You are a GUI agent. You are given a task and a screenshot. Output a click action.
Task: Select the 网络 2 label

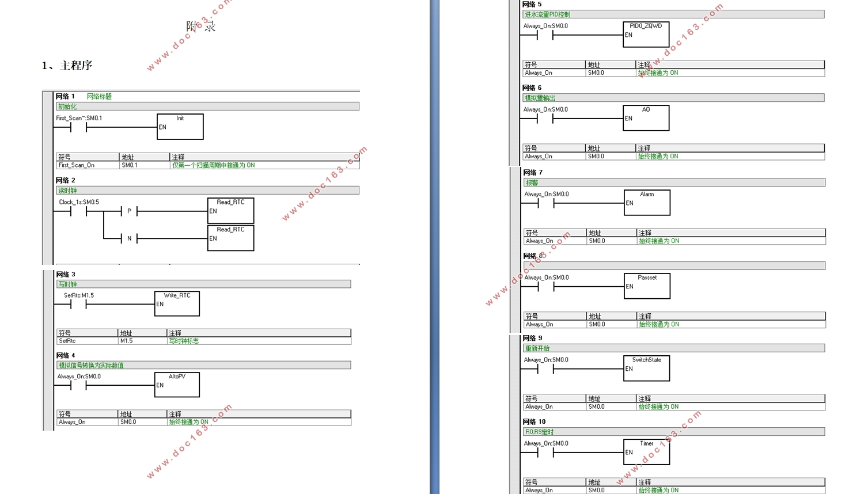[x=66, y=180]
